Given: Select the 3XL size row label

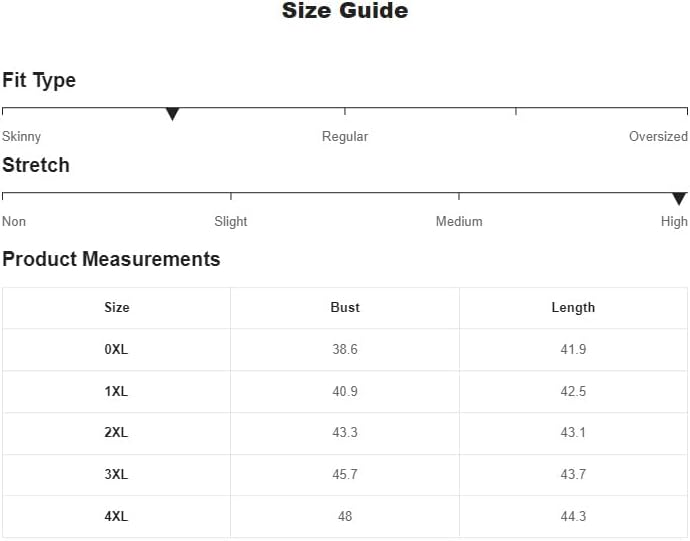Looking at the screenshot, I should (x=117, y=475).
